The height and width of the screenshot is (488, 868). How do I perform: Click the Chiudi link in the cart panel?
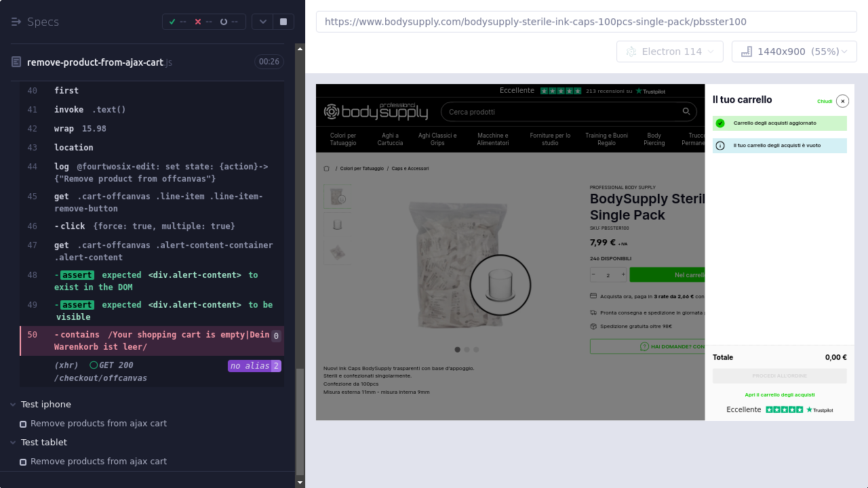(x=825, y=102)
